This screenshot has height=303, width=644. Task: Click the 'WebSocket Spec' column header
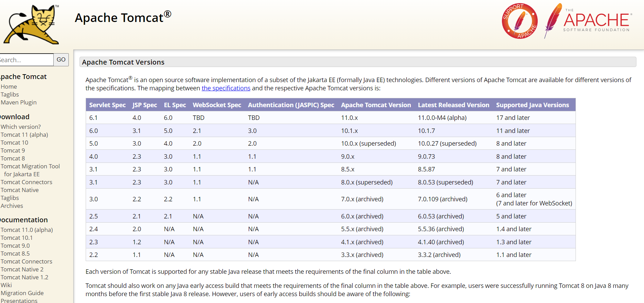point(217,105)
